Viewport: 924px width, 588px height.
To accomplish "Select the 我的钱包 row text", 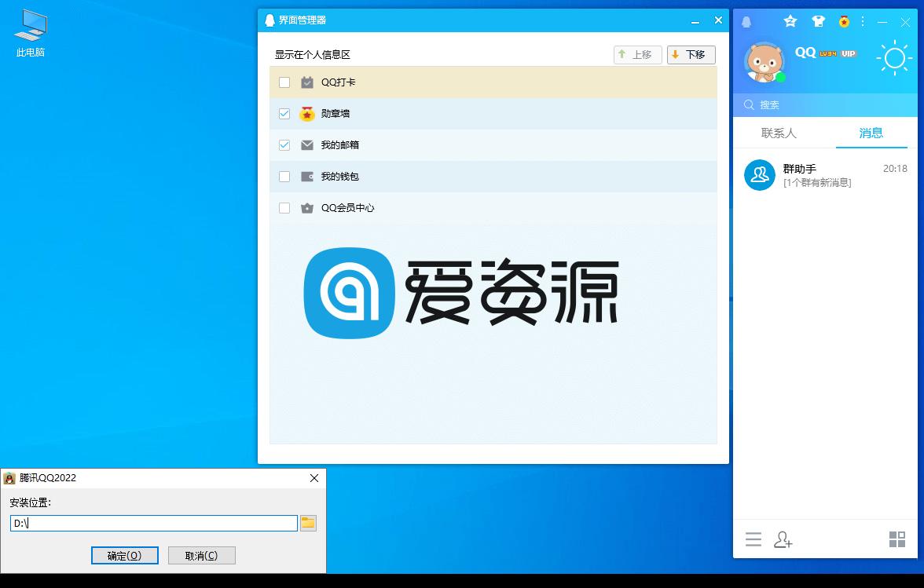I will tap(340, 177).
